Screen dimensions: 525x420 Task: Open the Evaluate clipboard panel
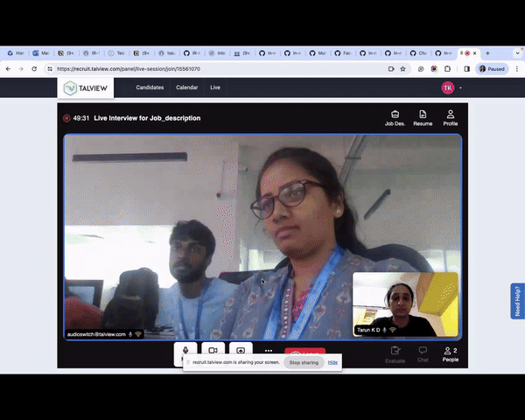[x=395, y=354]
